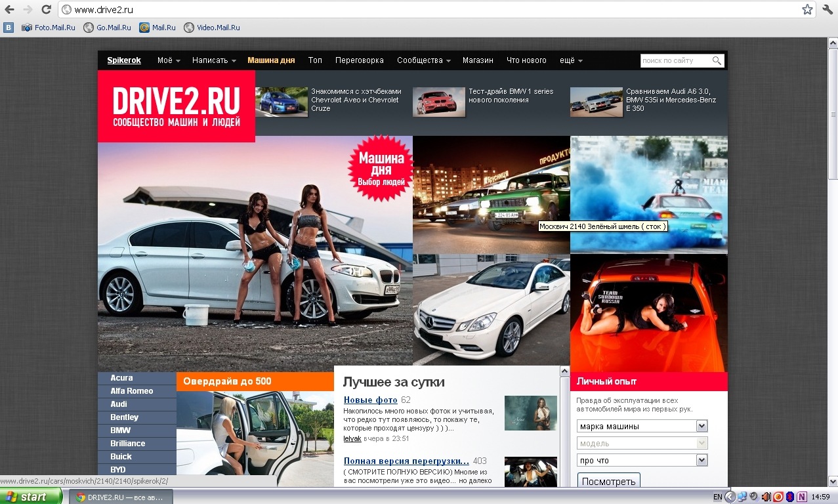838x504 pixels.
Task: Open the Полная версия перегрузки post link
Action: tap(406, 461)
